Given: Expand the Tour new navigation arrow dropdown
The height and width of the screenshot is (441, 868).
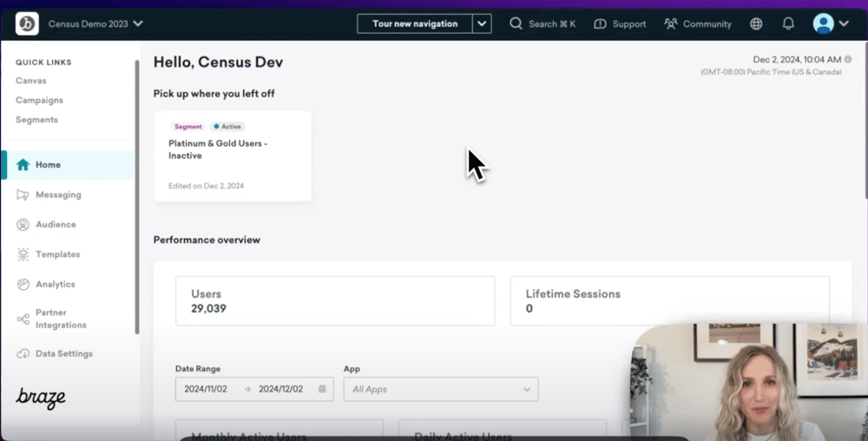Looking at the screenshot, I should pyautogui.click(x=482, y=23).
